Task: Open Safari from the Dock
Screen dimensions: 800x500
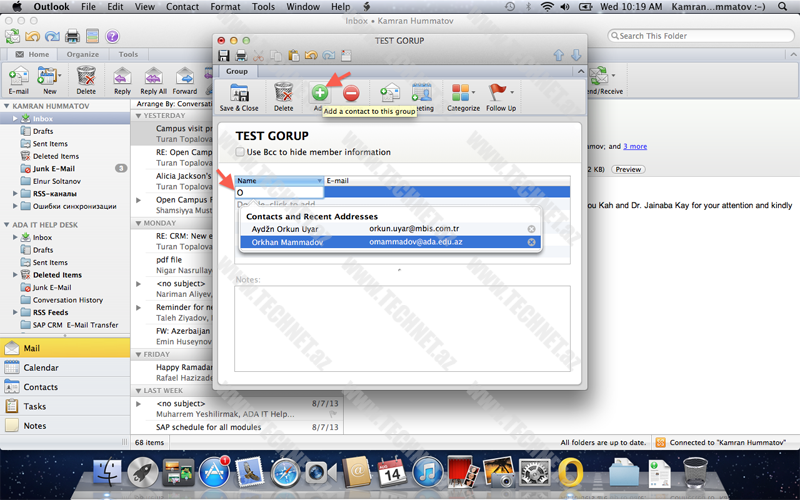Action: click(285, 471)
